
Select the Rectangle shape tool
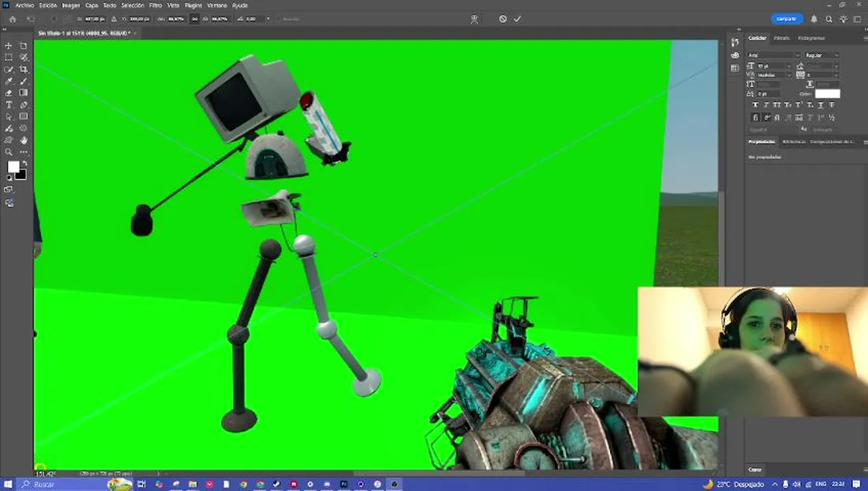(x=24, y=117)
